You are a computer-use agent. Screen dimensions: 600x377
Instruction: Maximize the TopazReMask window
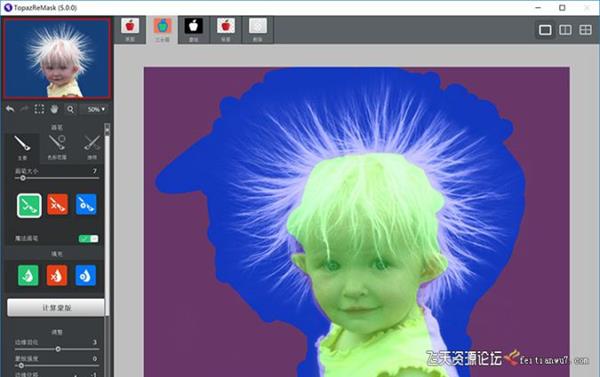[562, 7]
